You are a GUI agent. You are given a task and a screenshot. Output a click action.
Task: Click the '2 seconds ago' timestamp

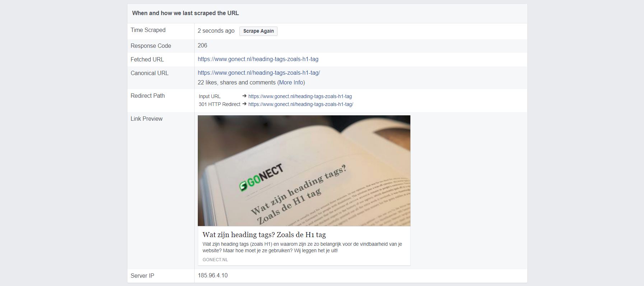point(216,31)
